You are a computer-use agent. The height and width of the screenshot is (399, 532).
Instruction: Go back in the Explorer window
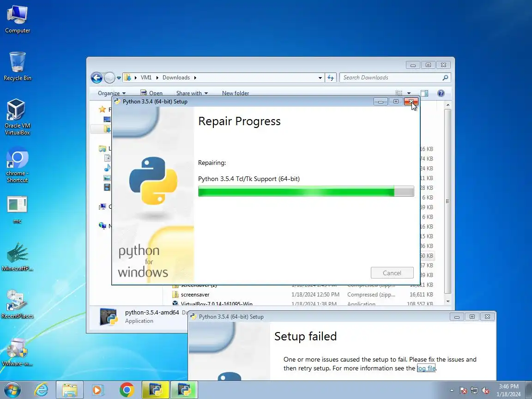97,78
